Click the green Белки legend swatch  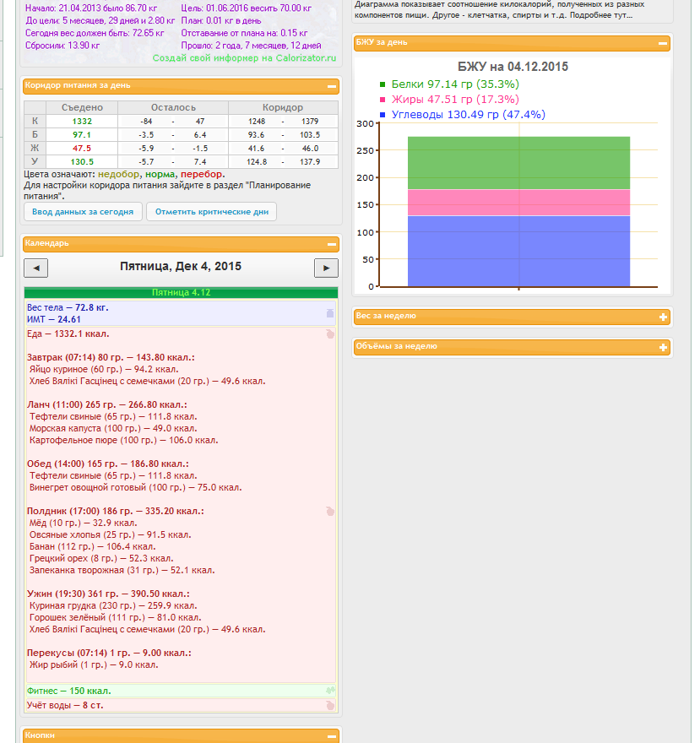(x=383, y=84)
